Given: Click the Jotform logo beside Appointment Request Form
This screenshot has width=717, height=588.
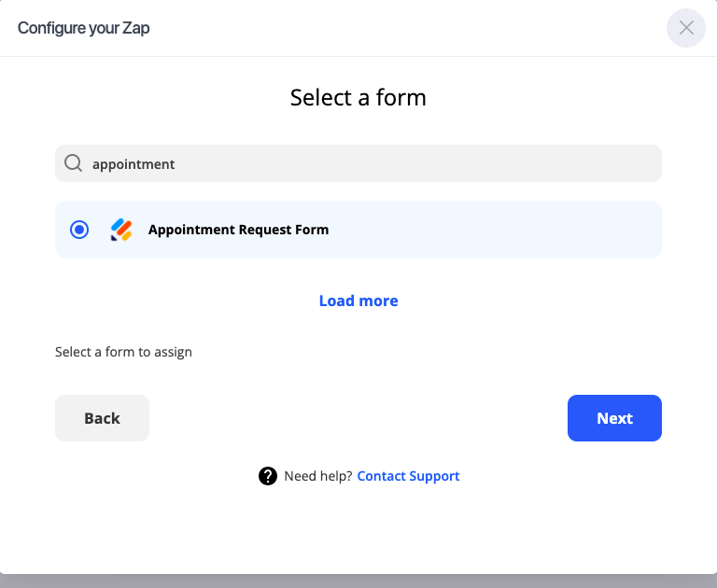Looking at the screenshot, I should point(121,230).
